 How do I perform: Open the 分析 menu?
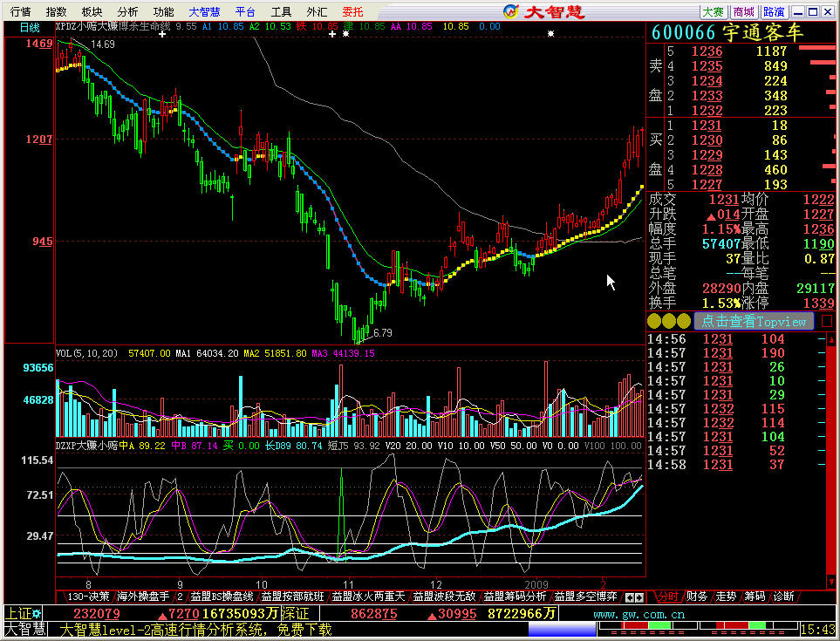coord(127,12)
